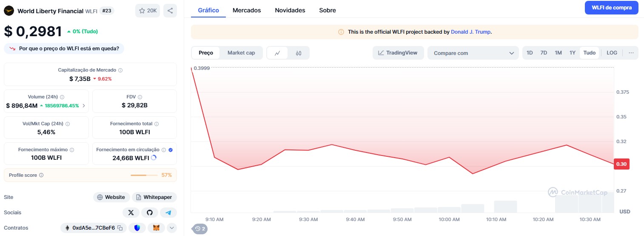Open the share icon button

click(170, 11)
